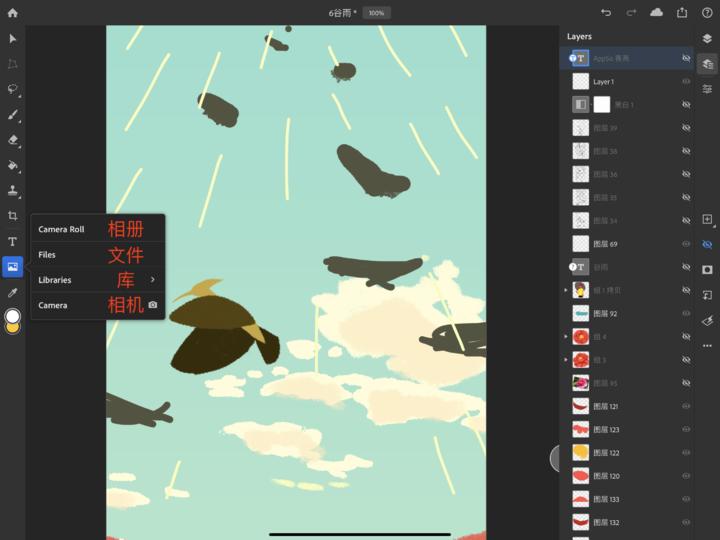Activate the Crop tool
Image resolution: width=720 pixels, height=540 pixels.
[x=13, y=216]
